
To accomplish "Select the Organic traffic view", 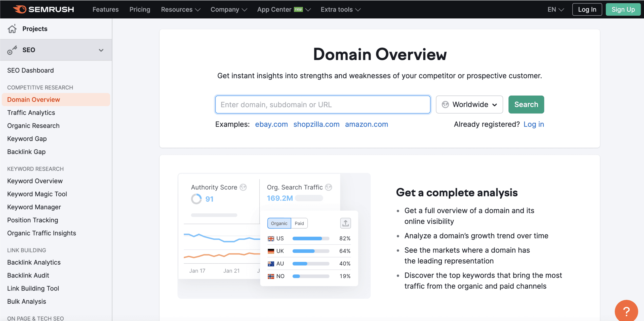I will [x=279, y=223].
